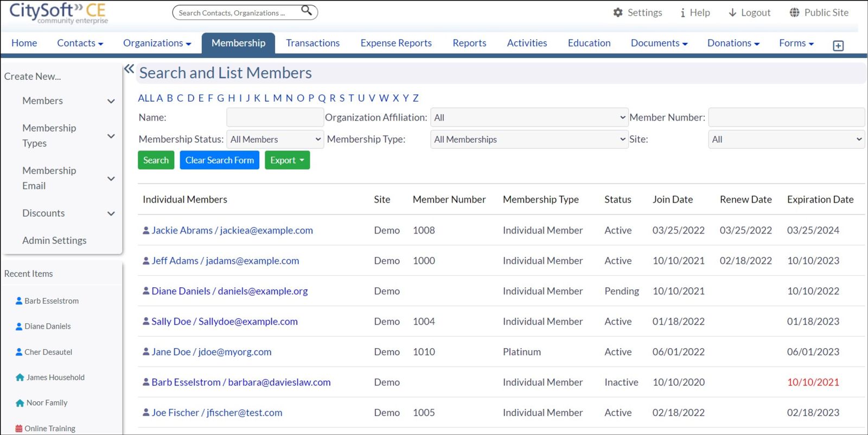Screen dimensions: 868x435
Task: Click Clear Search Form button
Action: (220, 160)
